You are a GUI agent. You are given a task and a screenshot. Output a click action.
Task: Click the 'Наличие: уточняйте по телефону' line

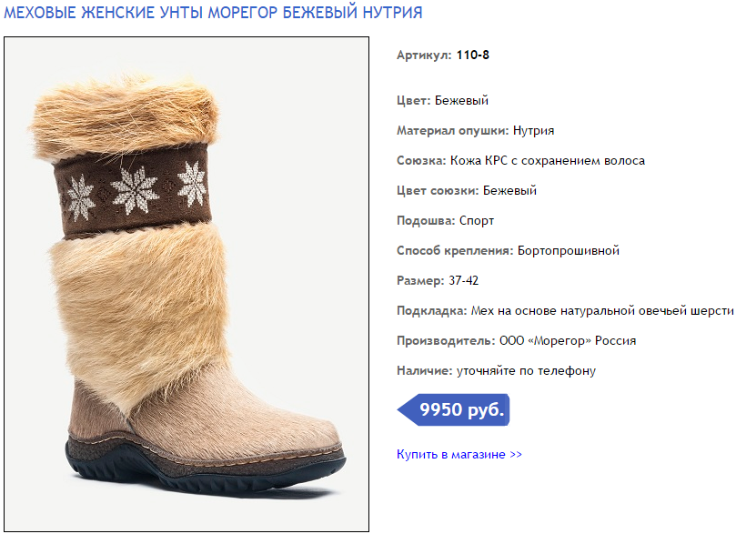[496, 370]
